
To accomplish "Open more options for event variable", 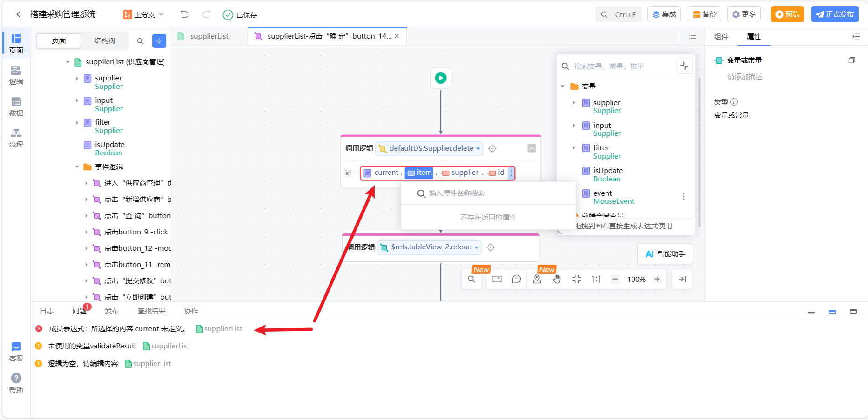I will point(684,197).
